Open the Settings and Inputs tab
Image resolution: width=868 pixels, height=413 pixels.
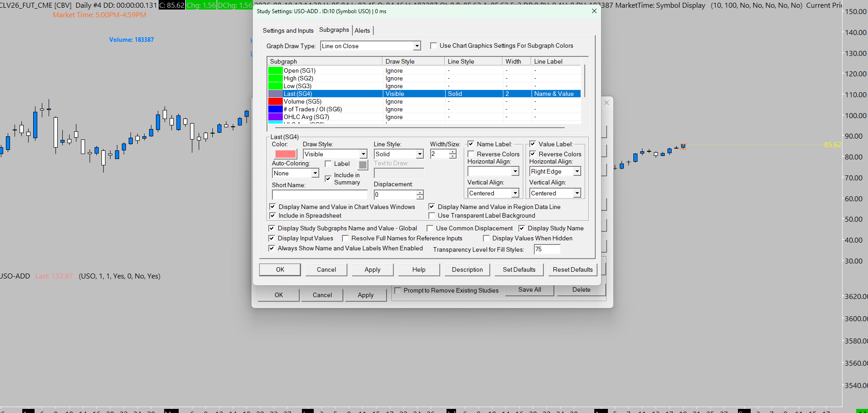tap(288, 30)
